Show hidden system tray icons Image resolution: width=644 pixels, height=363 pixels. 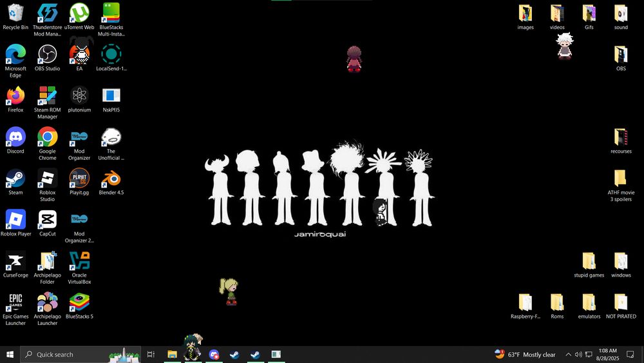569,355
